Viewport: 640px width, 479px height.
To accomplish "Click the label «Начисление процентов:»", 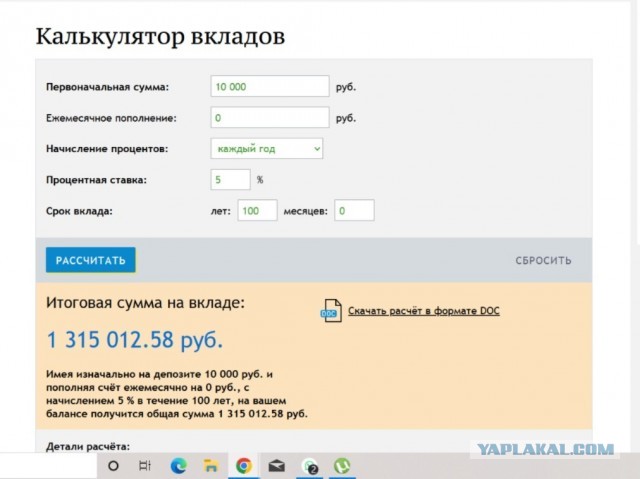I will (107, 149).
